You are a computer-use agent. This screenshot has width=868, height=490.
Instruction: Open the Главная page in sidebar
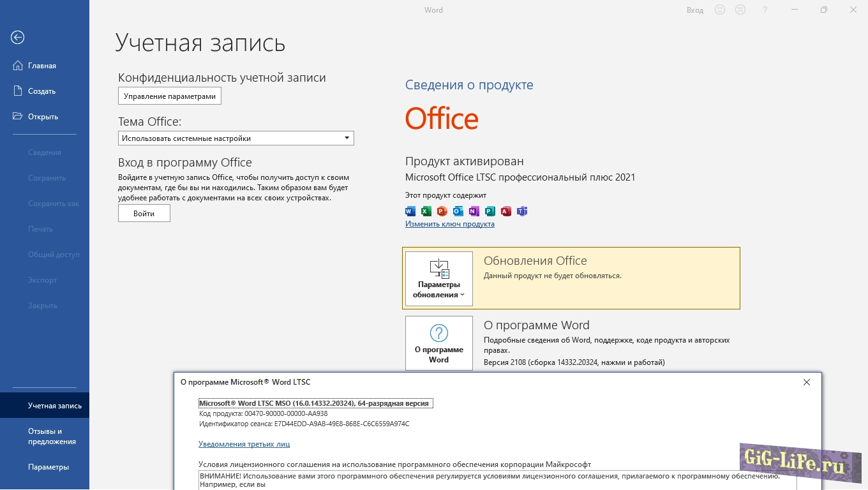click(42, 66)
